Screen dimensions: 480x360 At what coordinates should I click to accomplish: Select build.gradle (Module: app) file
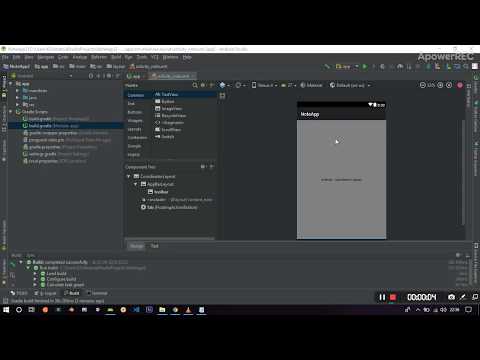point(51,126)
